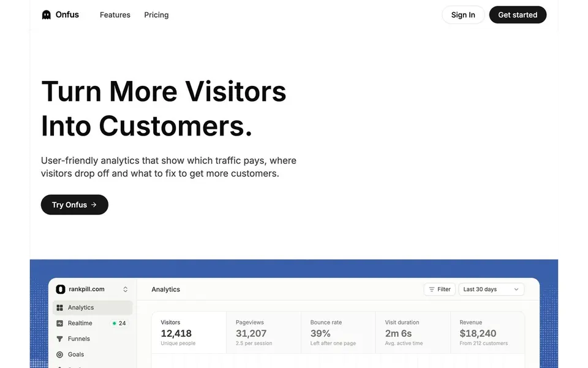Open the Last 30 days dropdown
588x368 pixels.
coord(491,289)
